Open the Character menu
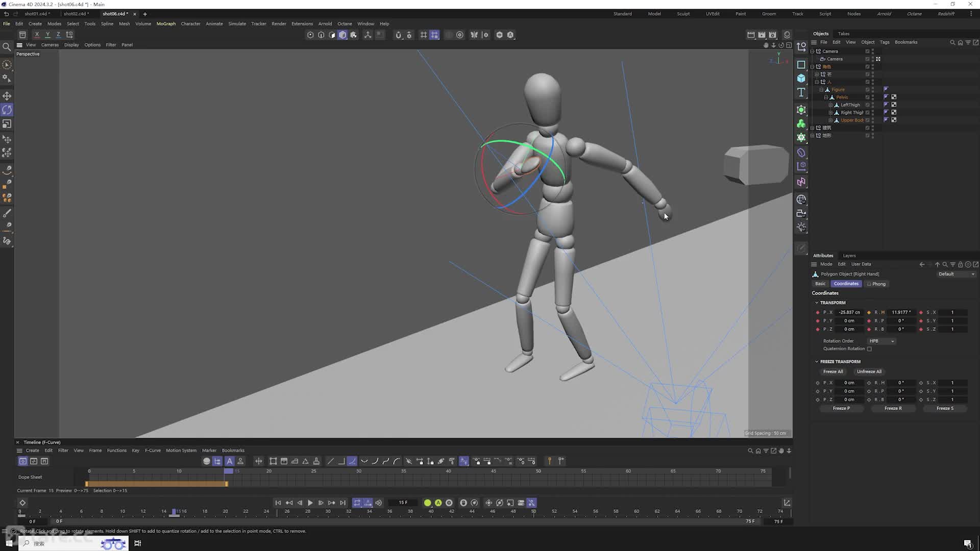980x551 pixels. (190, 23)
